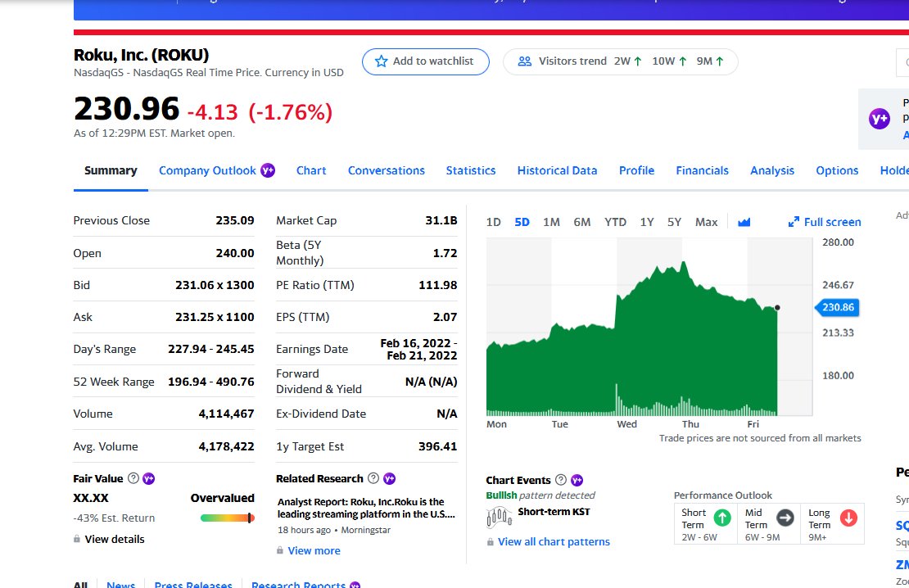Screen dimensions: 909x588
Task: Click the red Long Term down arrow
Action: tap(848, 518)
